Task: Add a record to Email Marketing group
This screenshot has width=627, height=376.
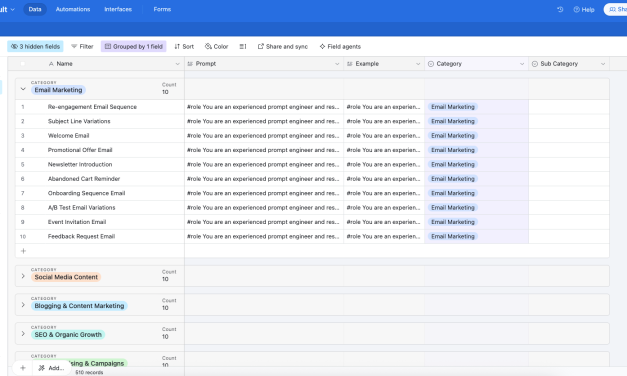Action: (23, 251)
